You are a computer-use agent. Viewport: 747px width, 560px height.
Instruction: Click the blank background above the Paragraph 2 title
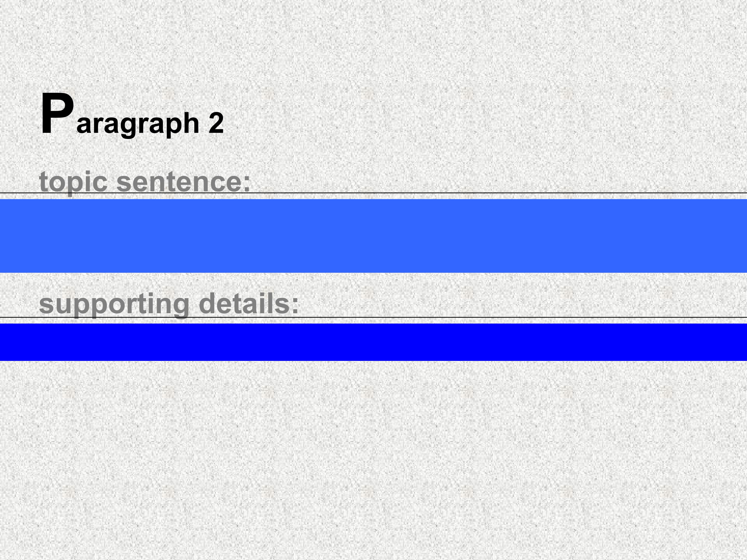(x=374, y=44)
